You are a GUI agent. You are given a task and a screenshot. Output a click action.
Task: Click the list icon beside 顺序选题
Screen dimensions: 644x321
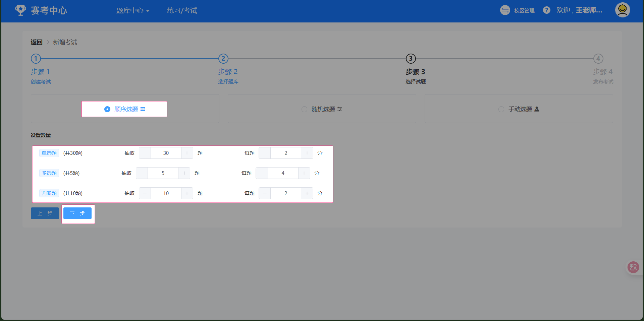click(143, 109)
